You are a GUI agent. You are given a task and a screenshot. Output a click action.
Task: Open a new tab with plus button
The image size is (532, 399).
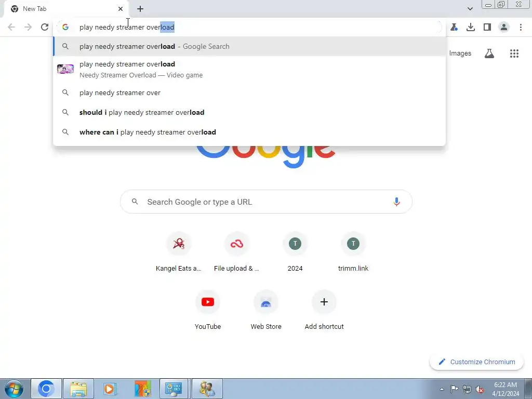point(140,9)
